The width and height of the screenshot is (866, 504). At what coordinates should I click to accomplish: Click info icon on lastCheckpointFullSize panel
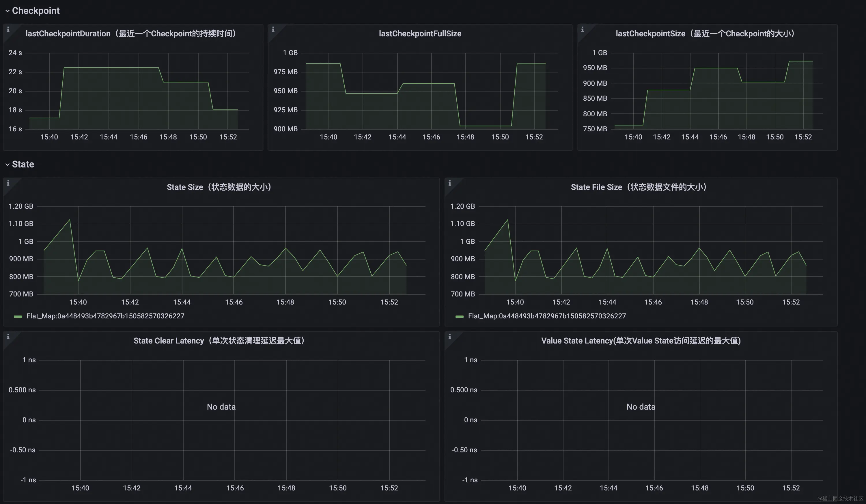273,29
